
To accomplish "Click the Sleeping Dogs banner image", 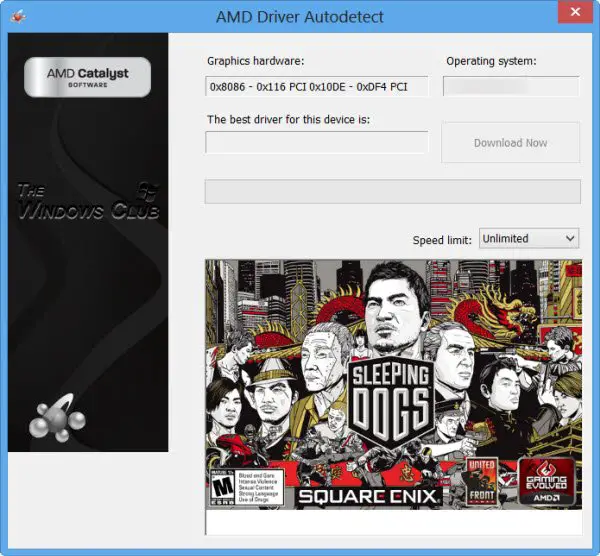I will 393,385.
